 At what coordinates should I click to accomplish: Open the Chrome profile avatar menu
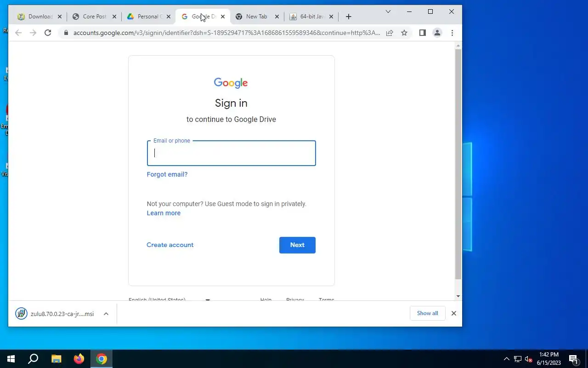click(x=437, y=33)
